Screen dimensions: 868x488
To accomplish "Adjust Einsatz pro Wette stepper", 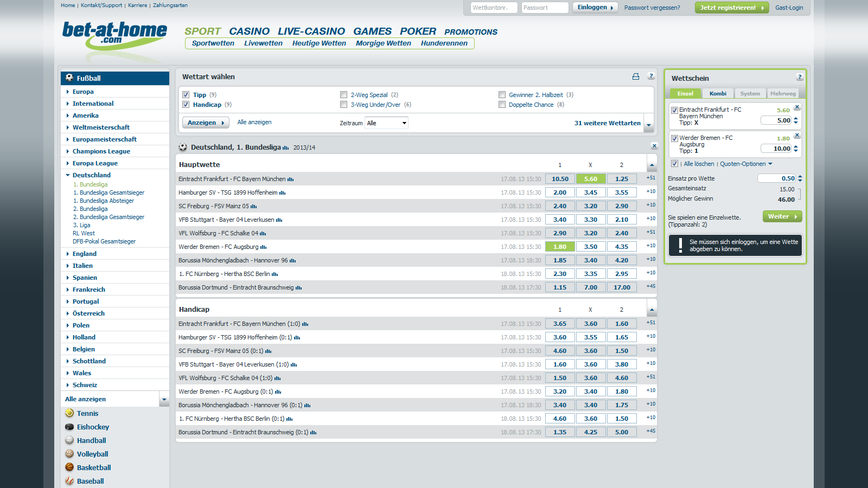I will tap(800, 178).
